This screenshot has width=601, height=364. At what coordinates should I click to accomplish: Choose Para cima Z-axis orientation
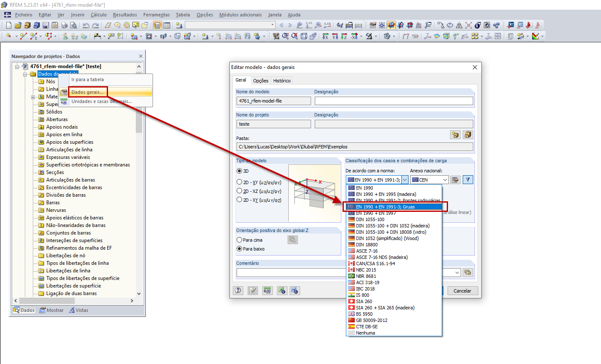[x=240, y=240]
